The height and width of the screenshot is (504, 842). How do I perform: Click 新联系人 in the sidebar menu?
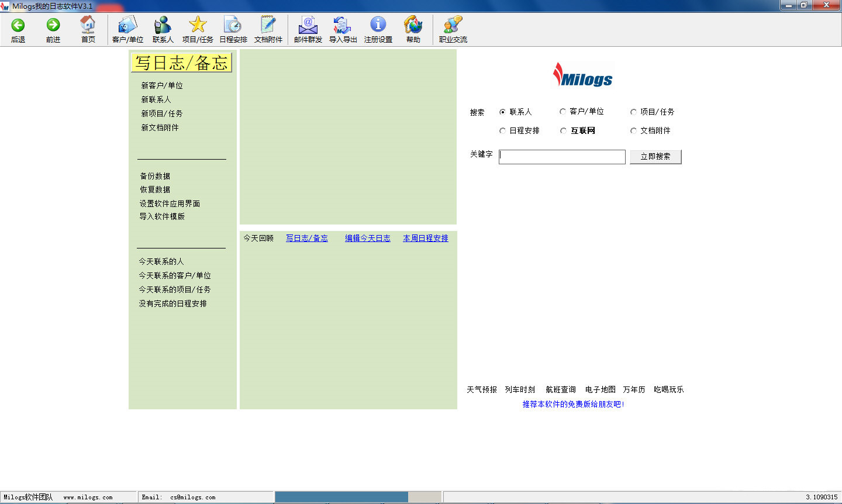point(156,99)
